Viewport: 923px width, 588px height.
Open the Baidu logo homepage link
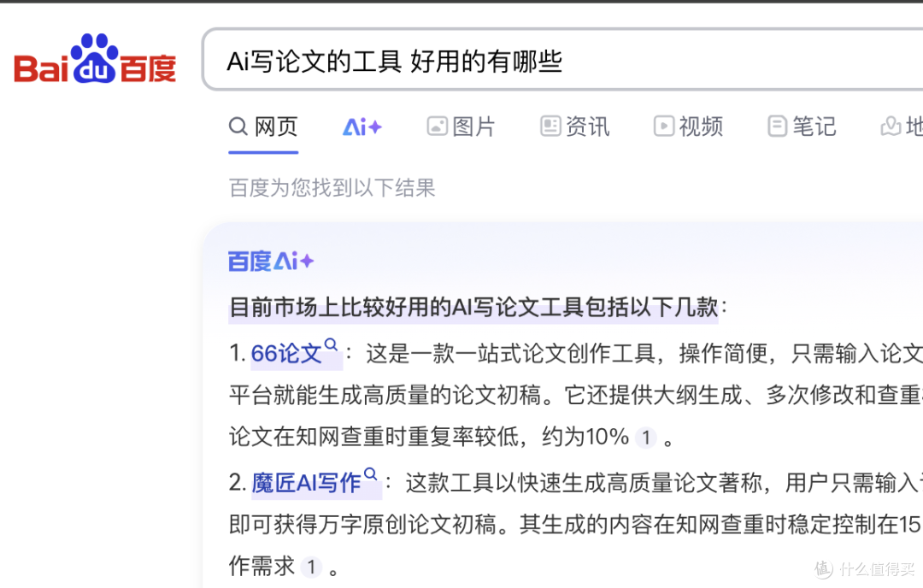(95, 58)
